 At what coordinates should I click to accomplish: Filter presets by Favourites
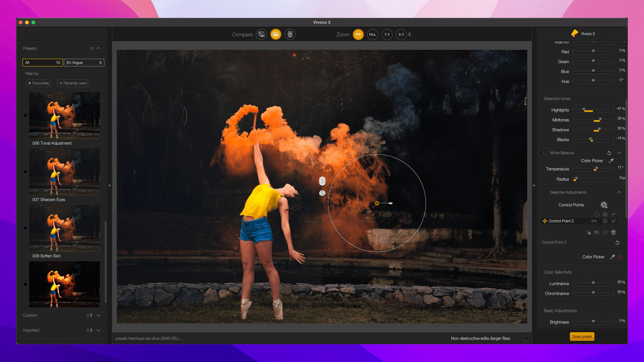(39, 83)
